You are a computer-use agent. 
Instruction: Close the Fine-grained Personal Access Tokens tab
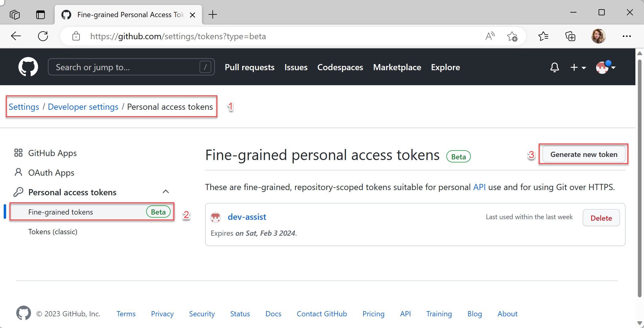(192, 15)
